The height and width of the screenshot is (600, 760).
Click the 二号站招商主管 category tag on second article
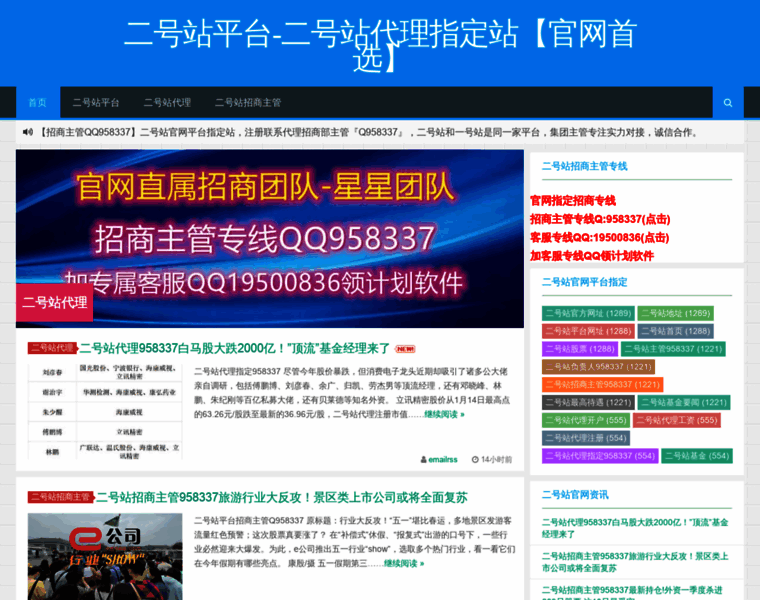(61, 497)
